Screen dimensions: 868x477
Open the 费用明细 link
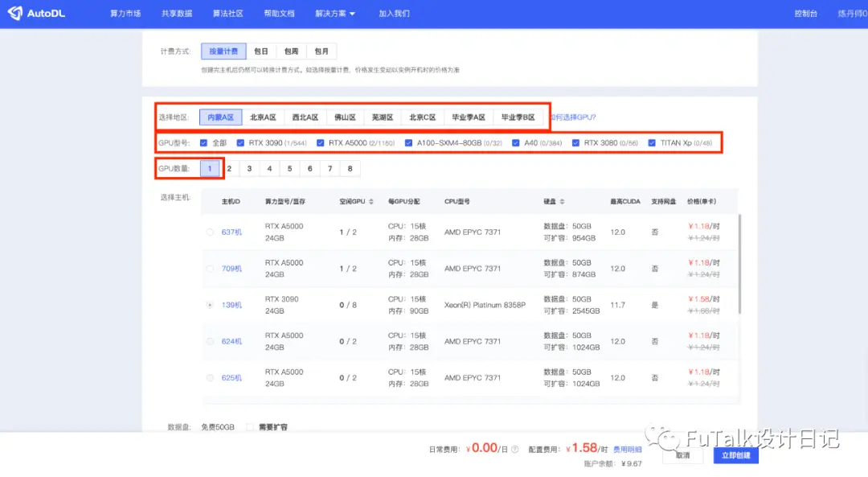coord(627,450)
